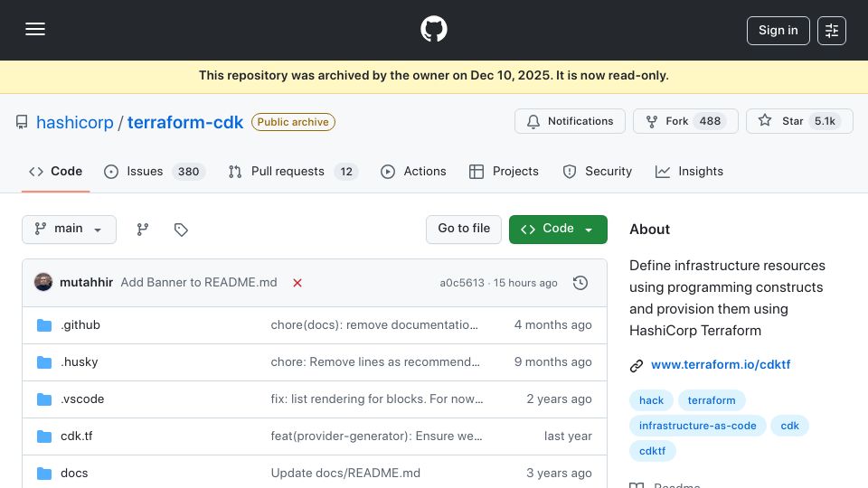Open www.terraform.io/cdktf link
Viewport: 868px width, 488px height.
[x=721, y=364]
